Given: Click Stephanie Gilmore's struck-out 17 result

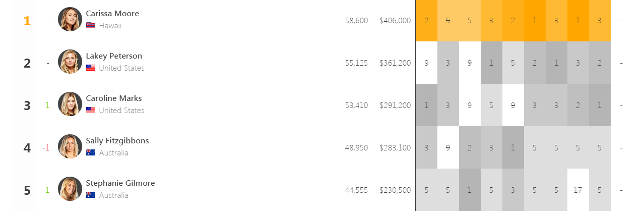Looking at the screenshot, I should pos(578,190).
